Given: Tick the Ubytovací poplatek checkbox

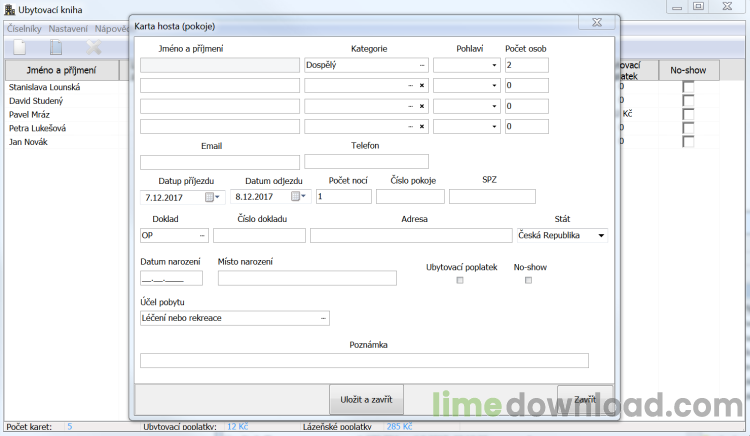Looking at the screenshot, I should (460, 280).
